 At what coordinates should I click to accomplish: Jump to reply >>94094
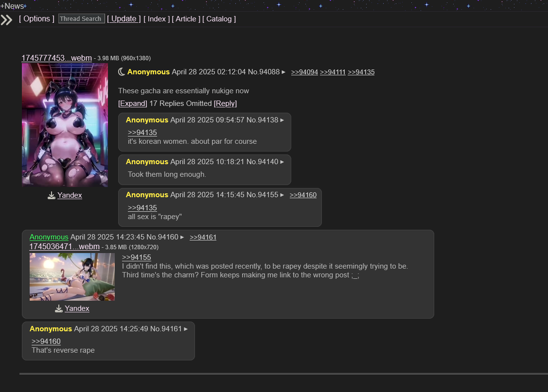304,72
